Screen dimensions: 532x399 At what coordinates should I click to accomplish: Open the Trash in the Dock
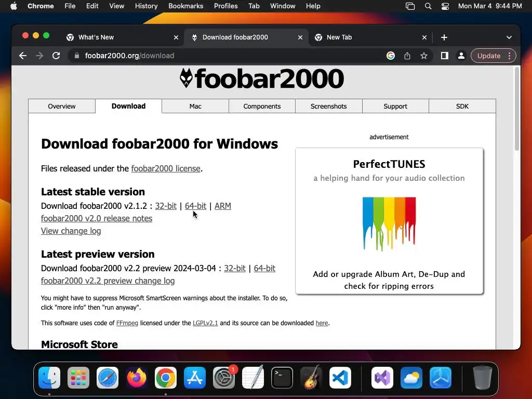coord(483,378)
